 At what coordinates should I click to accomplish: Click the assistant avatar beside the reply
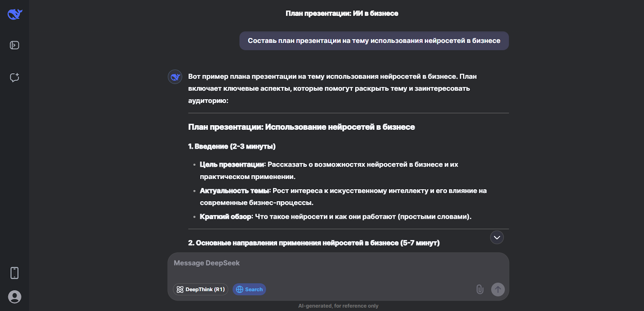pos(175,77)
